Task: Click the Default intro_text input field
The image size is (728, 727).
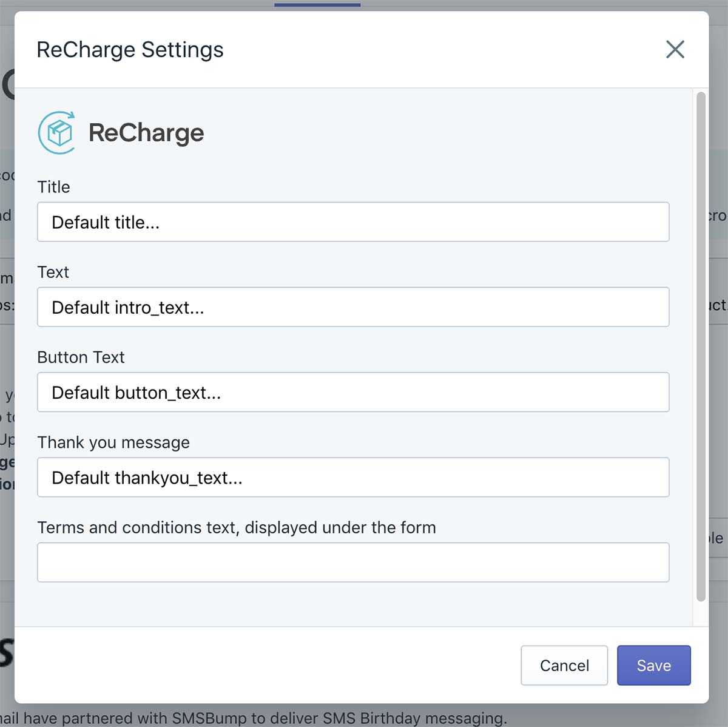Action: pos(353,307)
